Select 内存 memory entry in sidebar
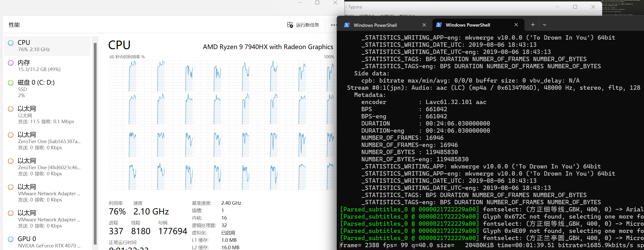The height and width of the screenshot is (250, 644). pyautogui.click(x=47, y=66)
